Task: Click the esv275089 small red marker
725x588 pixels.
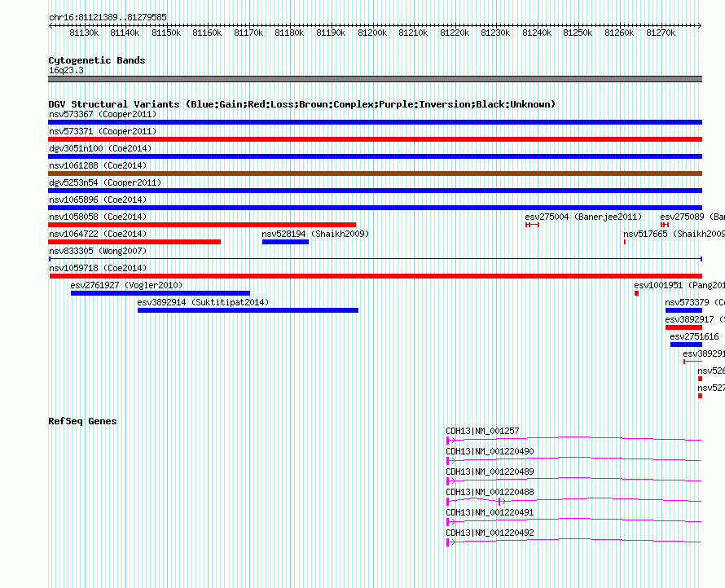Action: point(665,225)
